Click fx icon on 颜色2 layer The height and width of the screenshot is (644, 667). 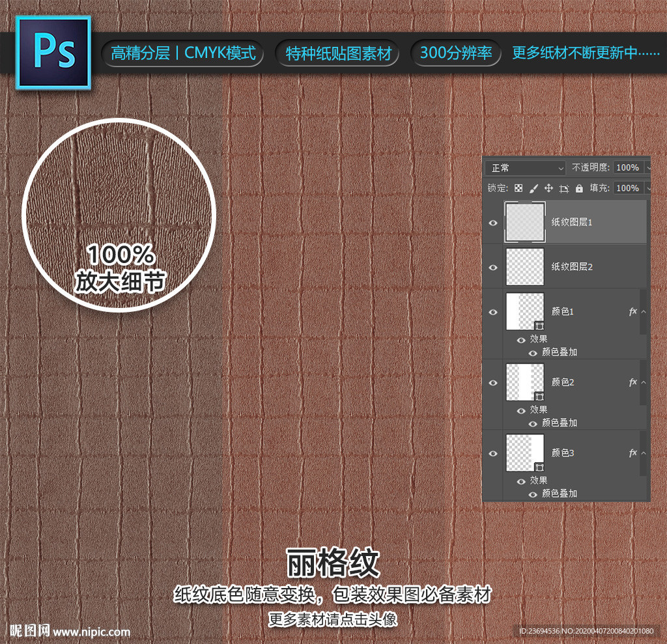[632, 382]
